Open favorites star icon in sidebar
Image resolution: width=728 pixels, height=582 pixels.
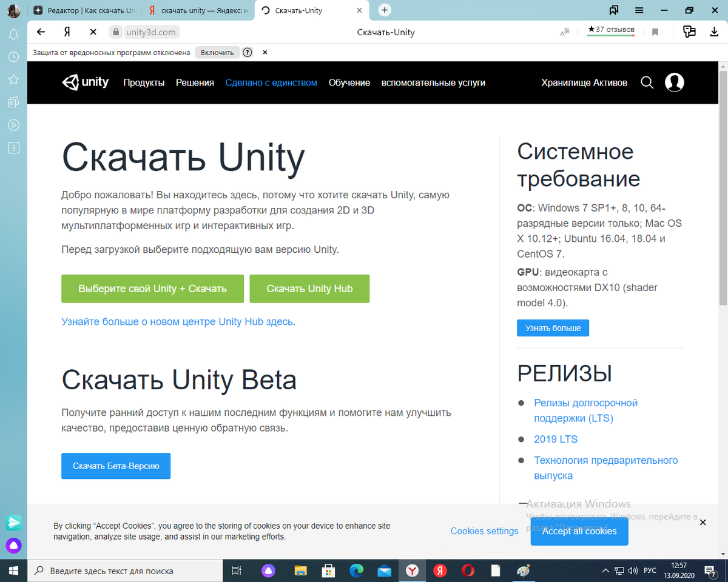point(13,79)
